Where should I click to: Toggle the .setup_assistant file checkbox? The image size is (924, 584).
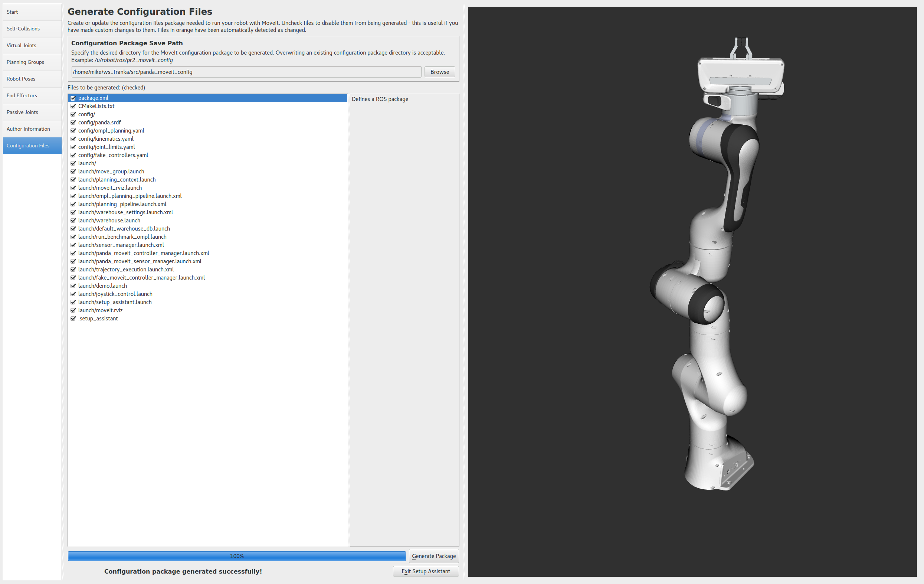(x=73, y=318)
